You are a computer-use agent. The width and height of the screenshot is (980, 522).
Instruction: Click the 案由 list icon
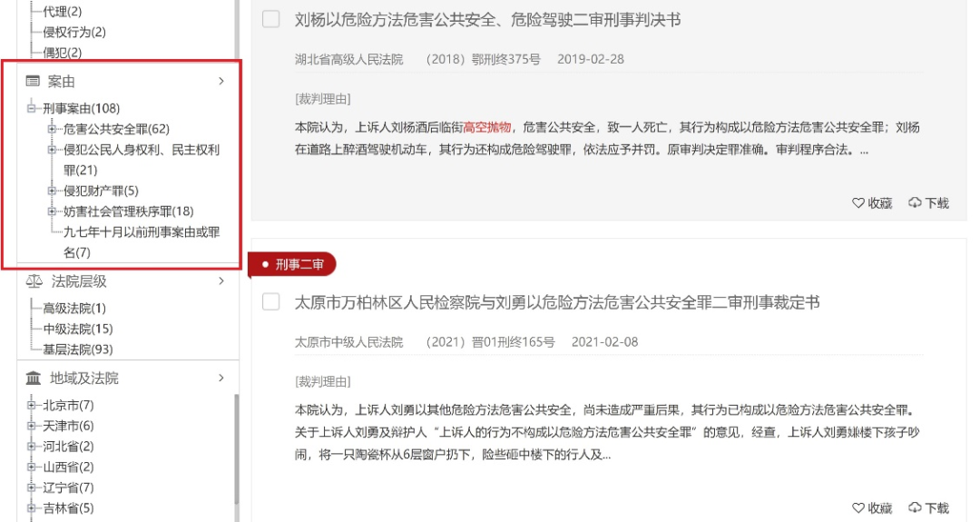(x=33, y=82)
